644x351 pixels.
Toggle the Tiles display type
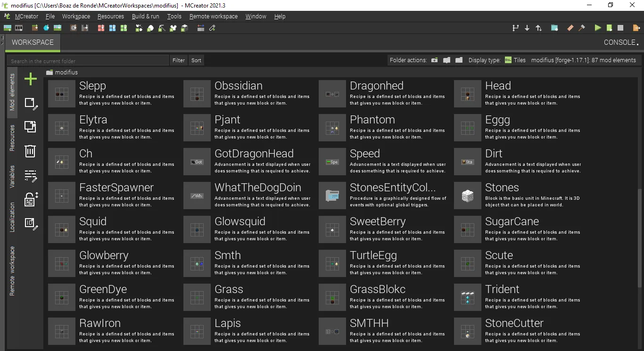[515, 60]
